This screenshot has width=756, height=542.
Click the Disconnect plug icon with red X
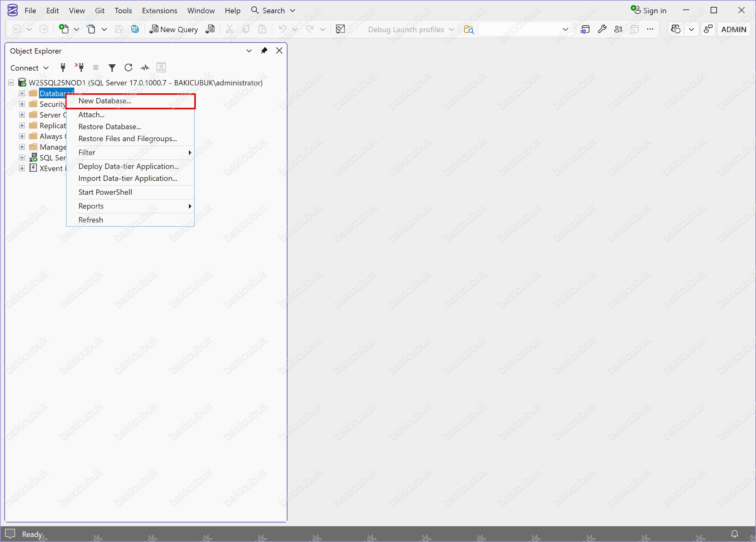(80, 68)
